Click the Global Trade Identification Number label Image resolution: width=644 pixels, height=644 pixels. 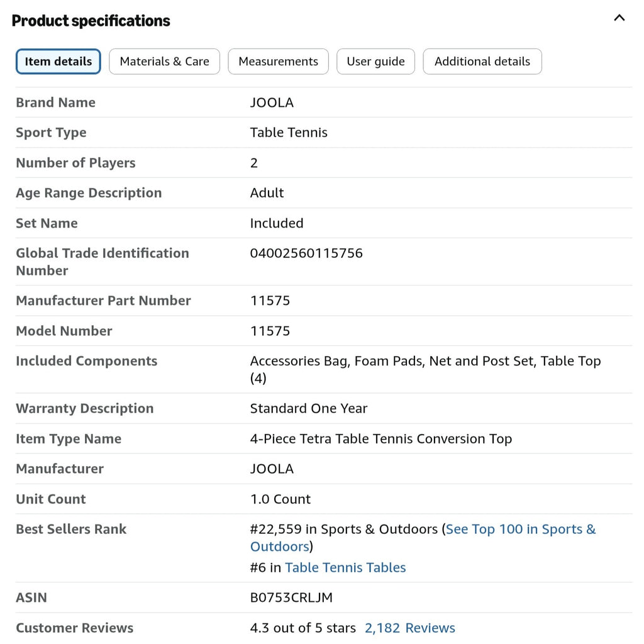click(103, 262)
